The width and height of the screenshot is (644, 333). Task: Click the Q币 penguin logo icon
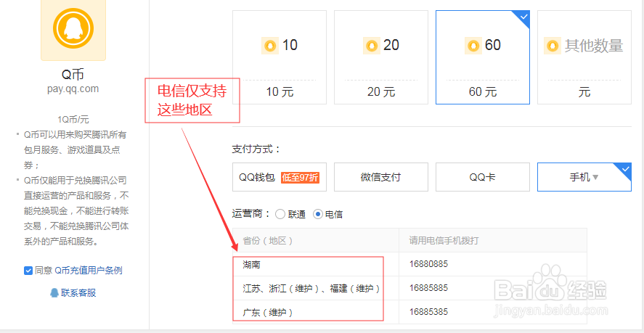[x=73, y=28]
